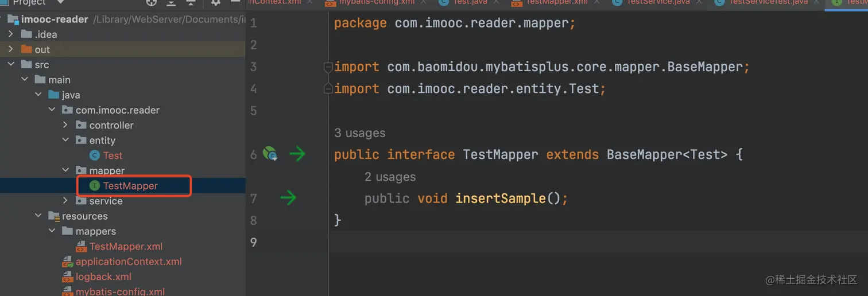
Task: Click line number 6 in the gutter
Action: 254,154
